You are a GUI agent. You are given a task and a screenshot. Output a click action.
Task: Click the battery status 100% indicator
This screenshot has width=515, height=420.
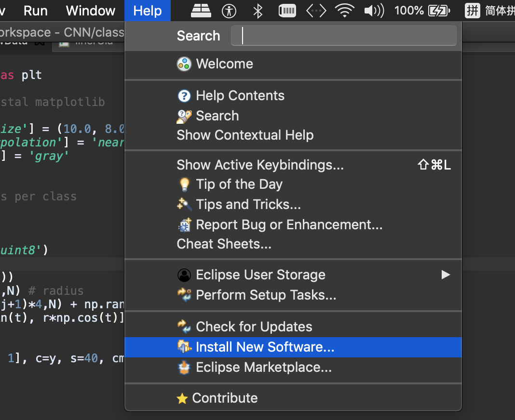coord(422,11)
